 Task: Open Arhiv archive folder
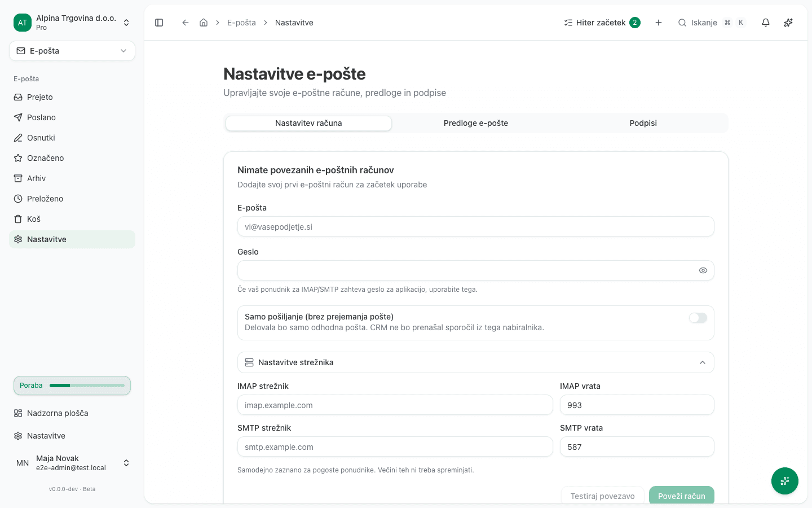[72, 178]
